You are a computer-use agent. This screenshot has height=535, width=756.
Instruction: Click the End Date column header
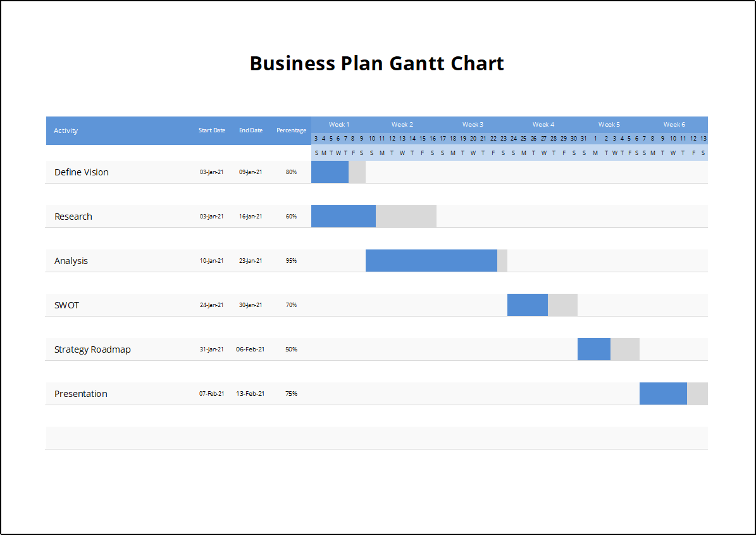coord(251,130)
